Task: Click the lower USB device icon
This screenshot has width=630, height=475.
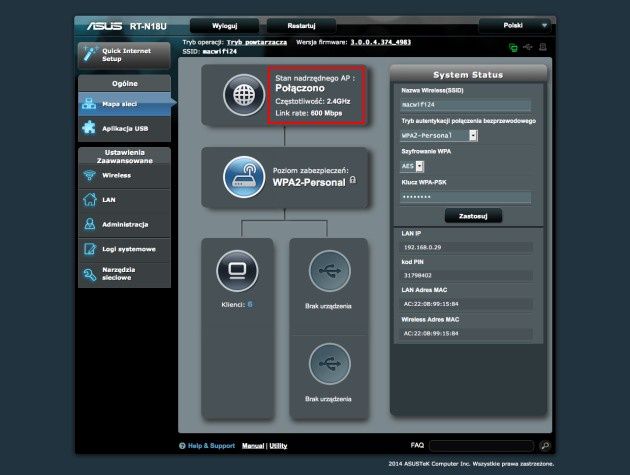Action: tap(329, 364)
